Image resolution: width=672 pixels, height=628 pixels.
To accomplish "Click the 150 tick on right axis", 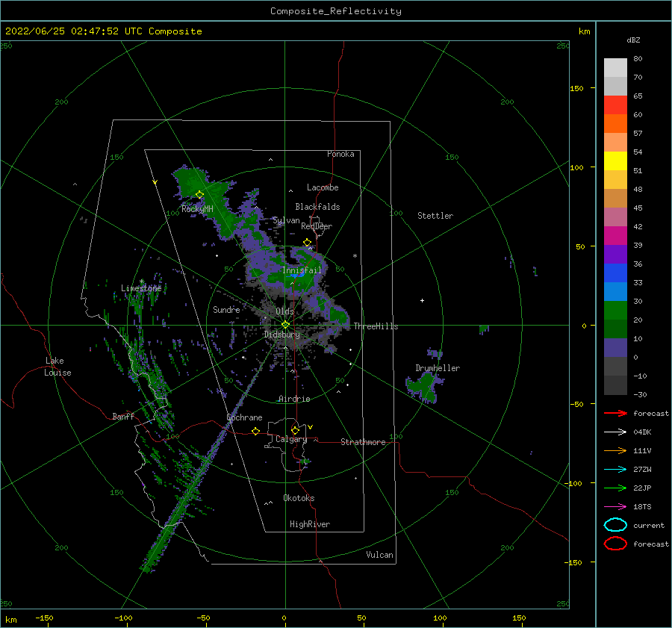I will [x=576, y=88].
